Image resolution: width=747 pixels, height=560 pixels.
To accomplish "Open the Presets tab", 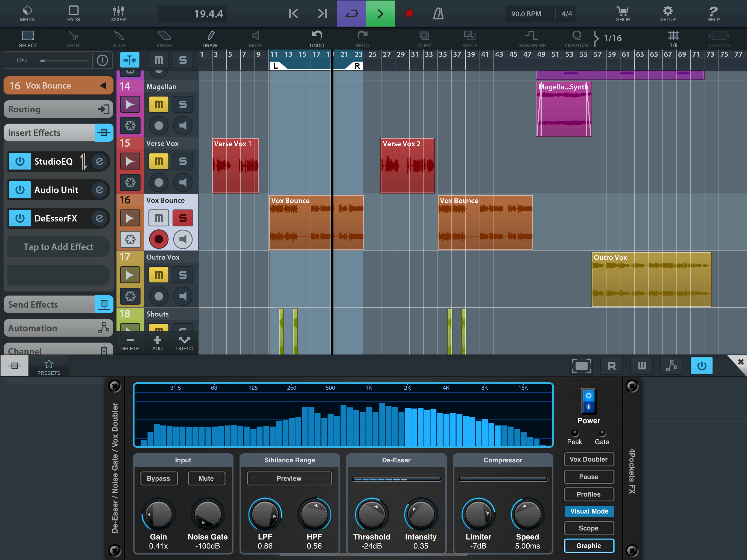I will [x=49, y=366].
